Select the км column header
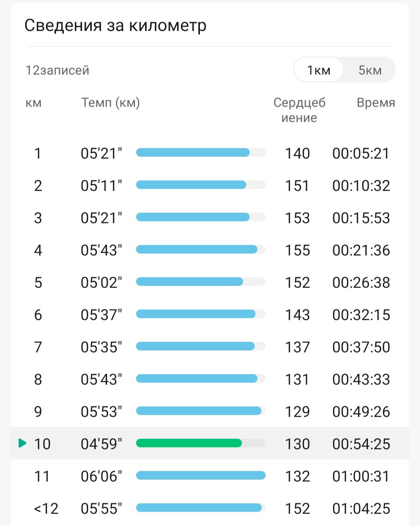 click(x=33, y=103)
